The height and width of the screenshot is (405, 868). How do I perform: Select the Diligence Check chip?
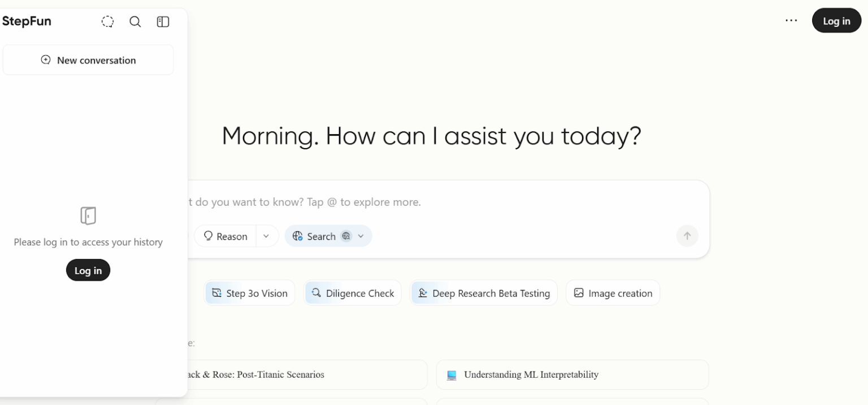(x=353, y=293)
